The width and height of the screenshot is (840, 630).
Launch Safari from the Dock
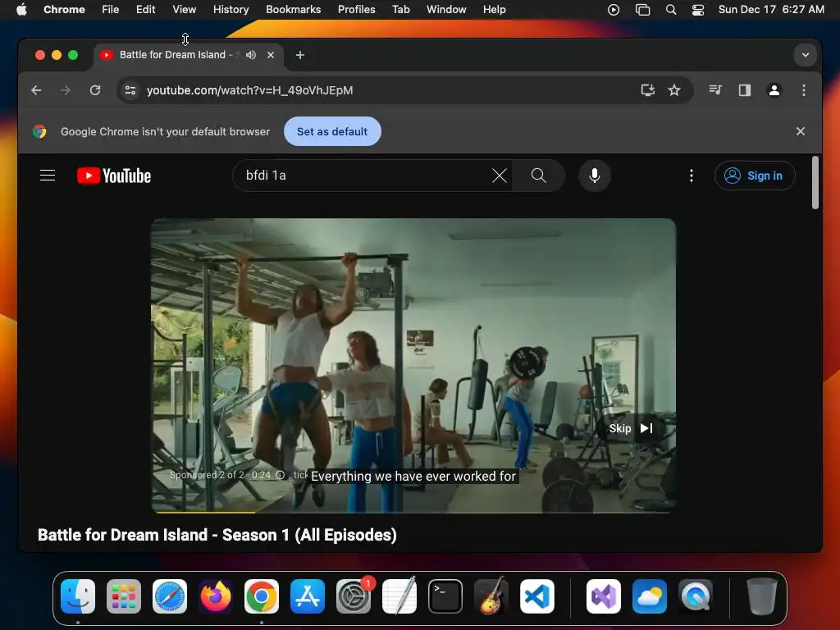170,596
